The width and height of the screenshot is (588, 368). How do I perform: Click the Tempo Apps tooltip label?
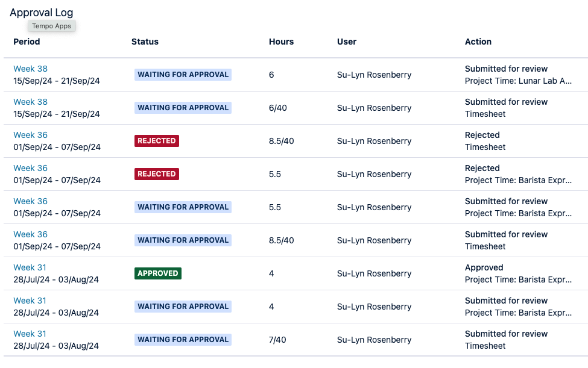point(52,26)
